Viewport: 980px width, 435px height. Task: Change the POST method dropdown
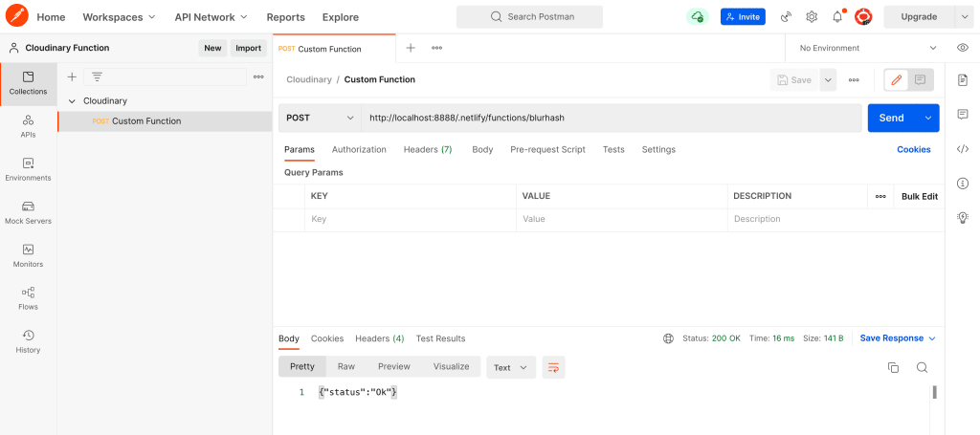tap(320, 118)
